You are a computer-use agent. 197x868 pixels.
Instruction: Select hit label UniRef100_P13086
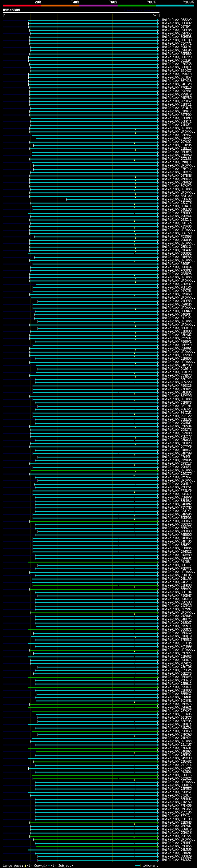click(x=177, y=226)
